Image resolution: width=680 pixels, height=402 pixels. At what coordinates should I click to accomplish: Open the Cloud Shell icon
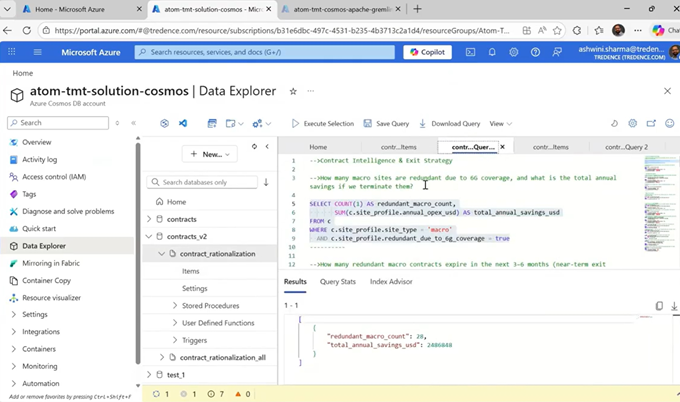pyautogui.click(x=471, y=52)
